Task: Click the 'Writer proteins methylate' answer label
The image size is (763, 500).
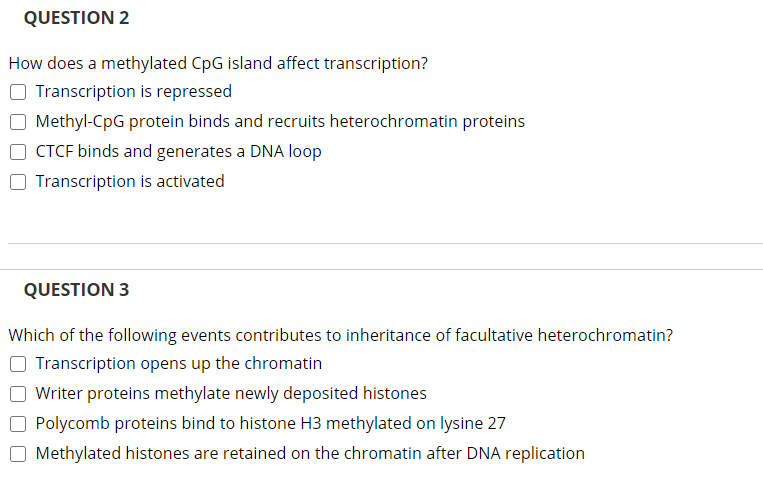Action: point(231,393)
